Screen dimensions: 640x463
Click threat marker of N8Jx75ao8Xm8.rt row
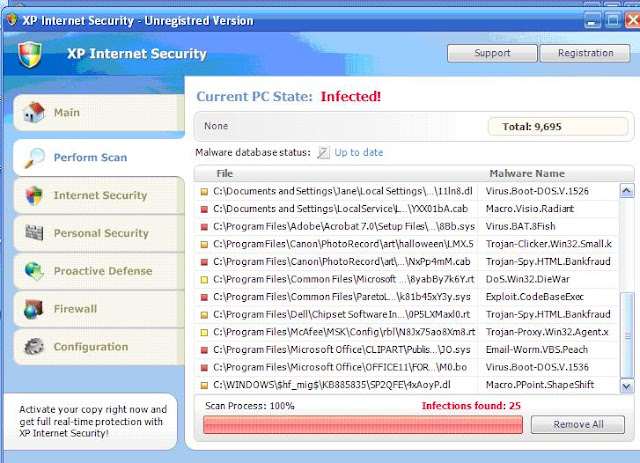[x=204, y=332]
